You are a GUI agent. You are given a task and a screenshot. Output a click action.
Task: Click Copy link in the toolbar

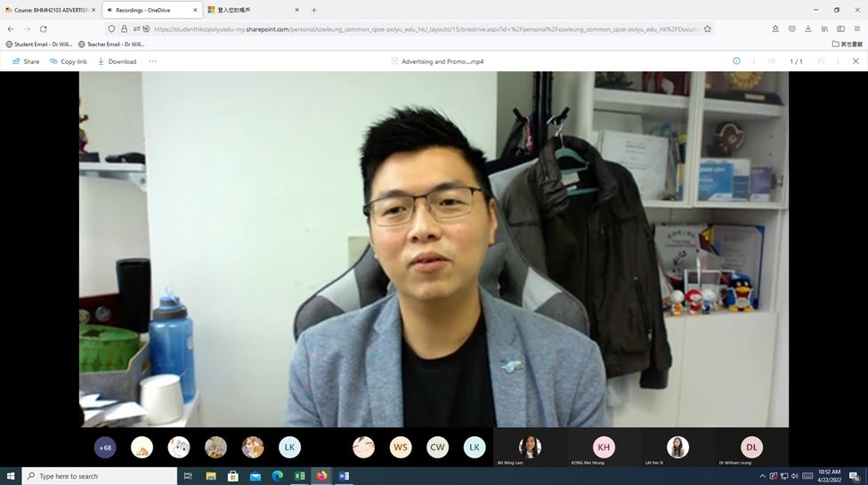pyautogui.click(x=69, y=61)
